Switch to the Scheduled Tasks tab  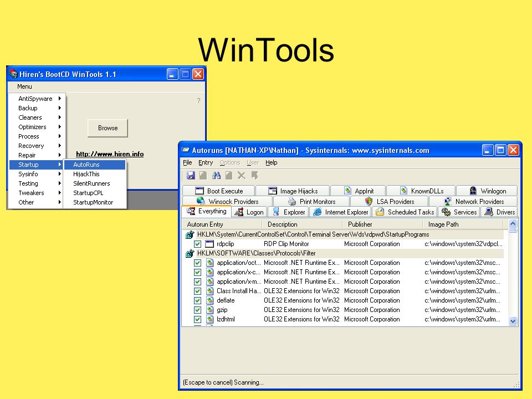[405, 212]
